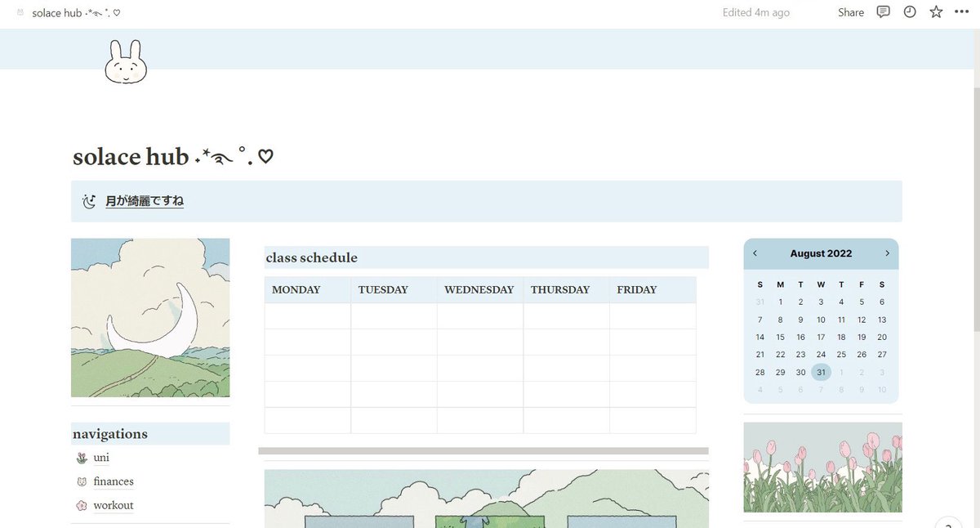The width and height of the screenshot is (980, 528).
Task: Click the help button in the bottom corner
Action: click(947, 523)
